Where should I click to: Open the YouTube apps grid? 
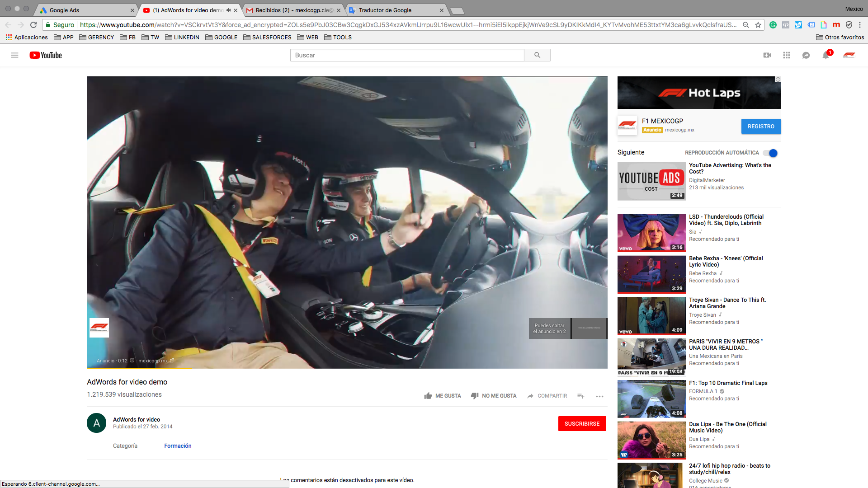[x=787, y=55]
